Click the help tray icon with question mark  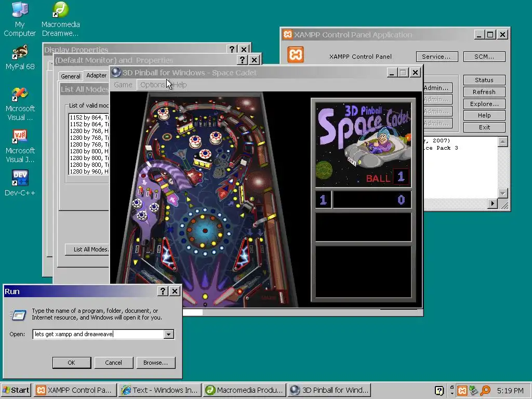click(439, 391)
